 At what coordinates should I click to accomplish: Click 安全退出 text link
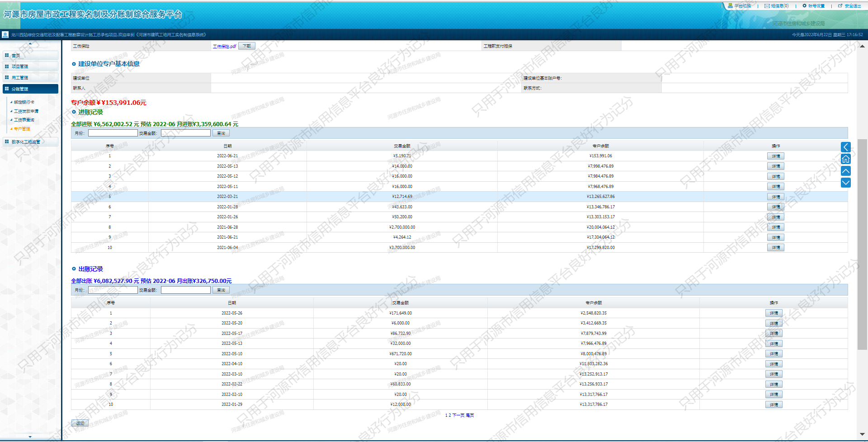853,6
